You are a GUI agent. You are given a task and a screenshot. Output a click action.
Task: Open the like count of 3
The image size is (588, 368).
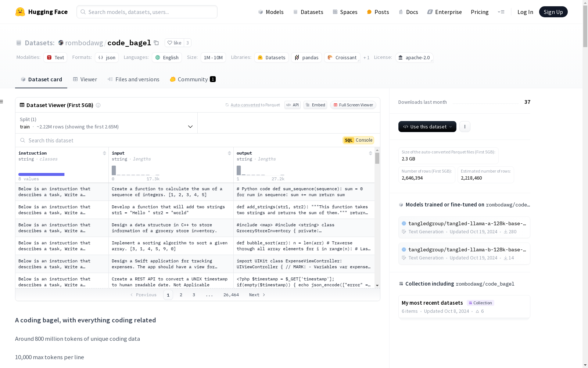pos(187,43)
